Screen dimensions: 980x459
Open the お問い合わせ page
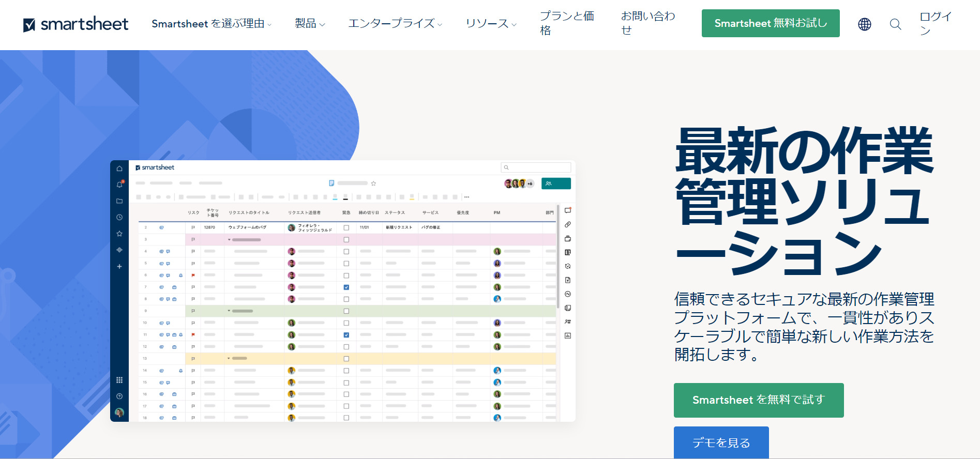[649, 24]
